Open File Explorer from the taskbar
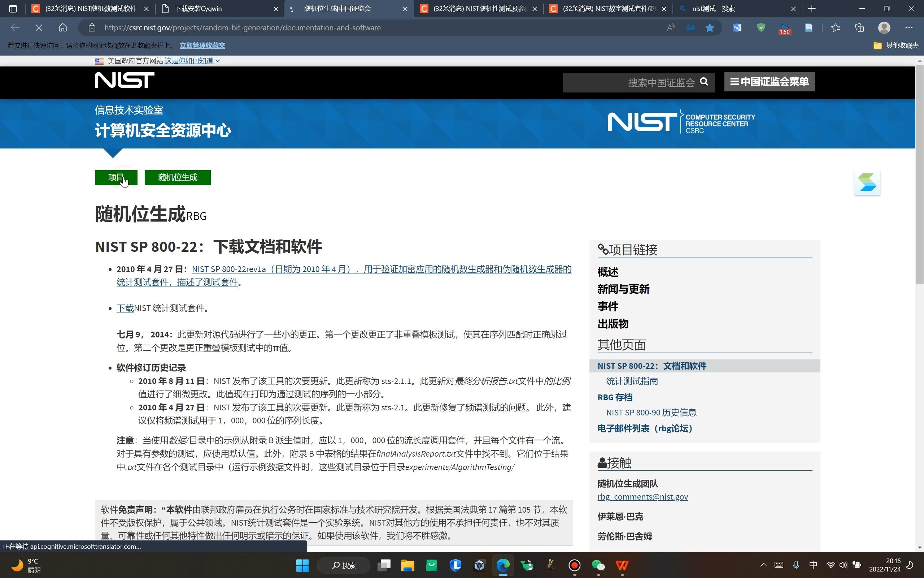Image resolution: width=924 pixels, height=578 pixels. point(407,565)
